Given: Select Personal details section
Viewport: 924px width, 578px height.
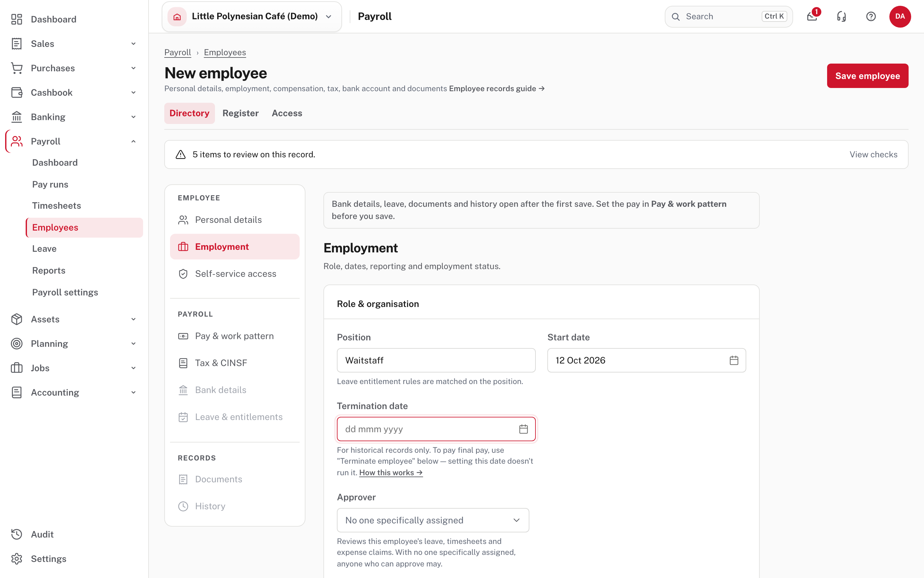Looking at the screenshot, I should point(235,220).
